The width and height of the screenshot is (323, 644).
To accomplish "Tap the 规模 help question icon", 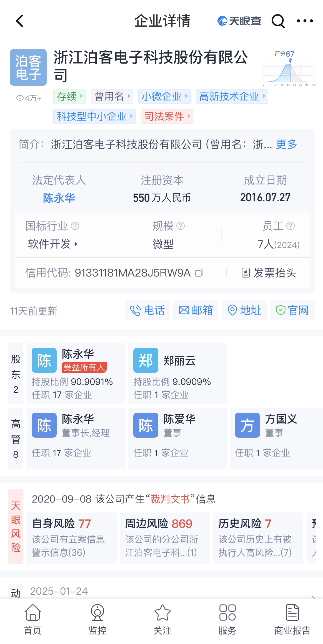I will pos(181,226).
